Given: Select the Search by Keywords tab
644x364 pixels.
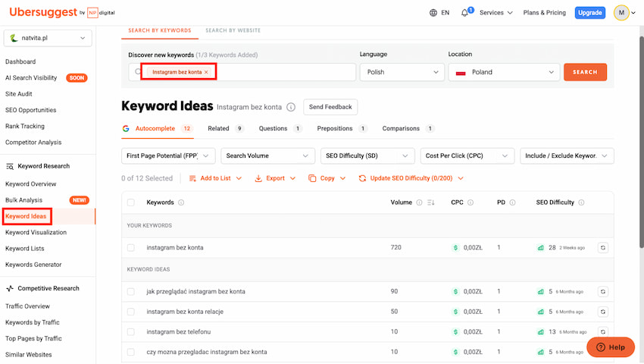Looking at the screenshot, I should (159, 30).
